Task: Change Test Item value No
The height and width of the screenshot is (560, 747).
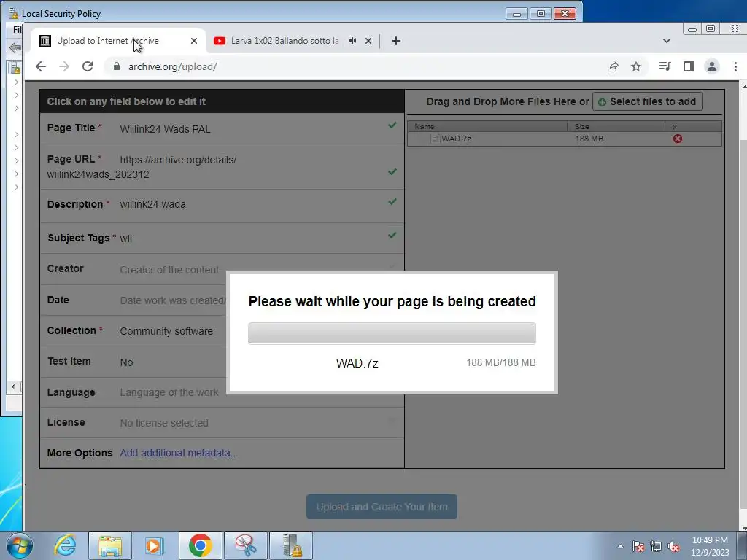Action: pyautogui.click(x=126, y=362)
